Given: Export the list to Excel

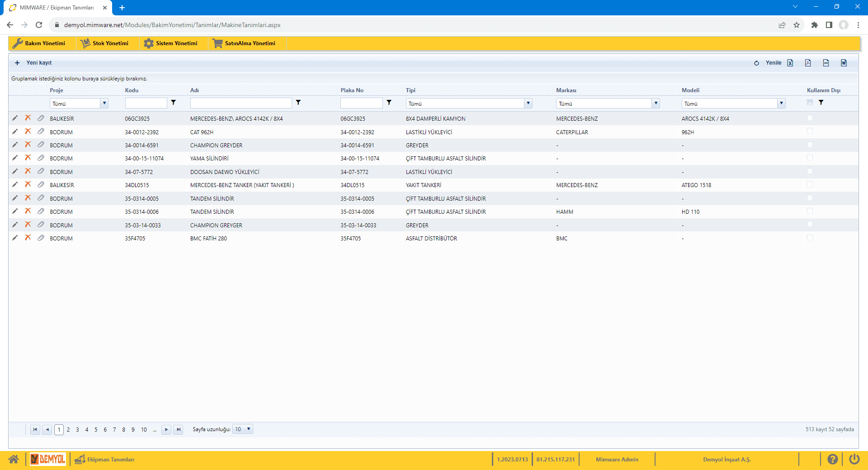Looking at the screenshot, I should click(790, 63).
